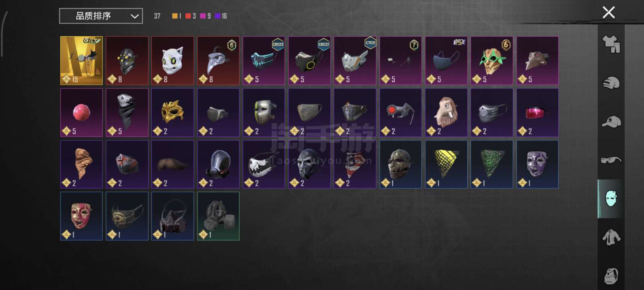Select the face mask category tab
This screenshot has width=644, height=290.
click(x=611, y=199)
